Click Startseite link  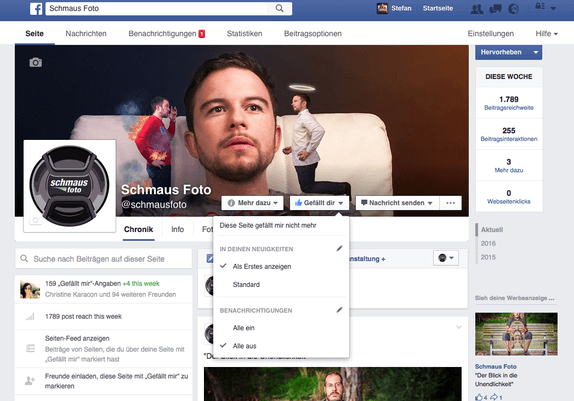[x=438, y=8]
